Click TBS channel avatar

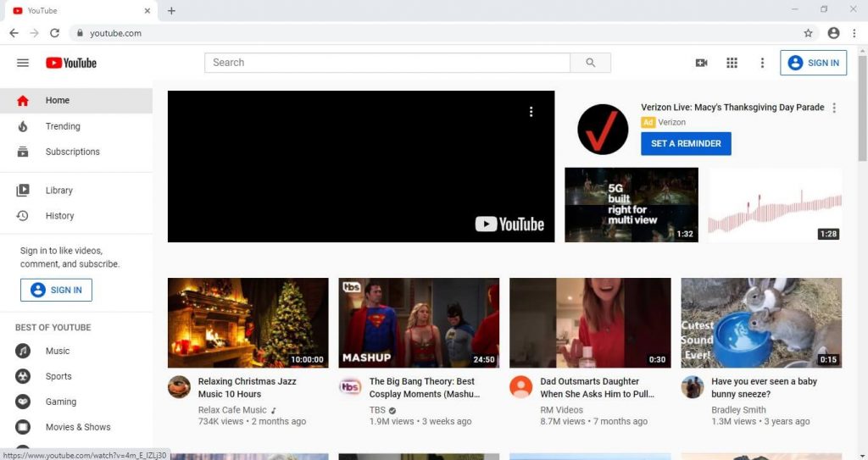350,387
